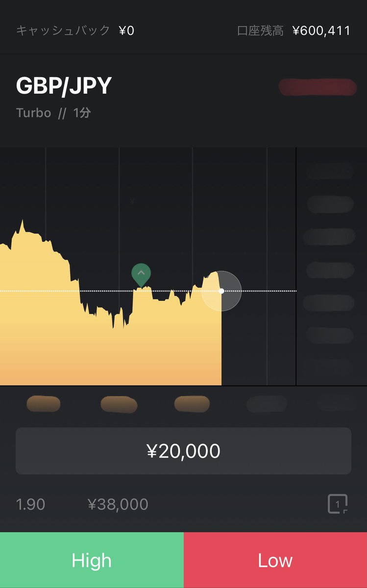Tap the up chevron inside the green pin
The image size is (367, 588).
[141, 272]
